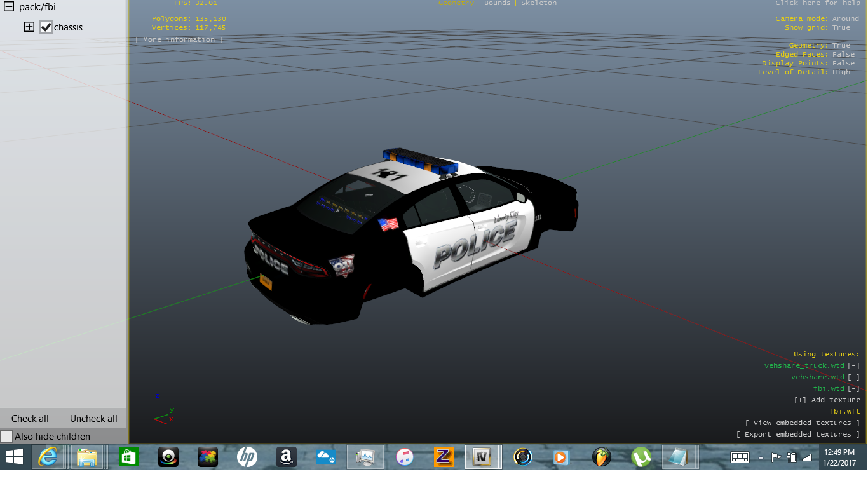This screenshot has width=868, height=488.
Task: Remove the fbi.wtd texture entry
Action: pyautogui.click(x=853, y=388)
